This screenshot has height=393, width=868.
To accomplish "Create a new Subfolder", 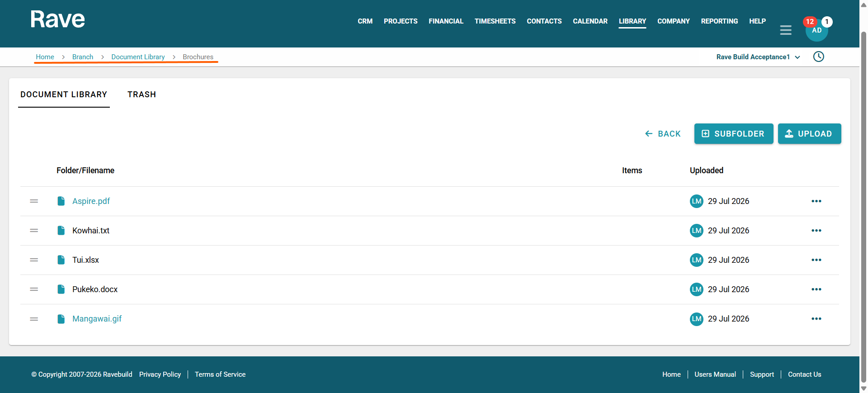I will (734, 134).
